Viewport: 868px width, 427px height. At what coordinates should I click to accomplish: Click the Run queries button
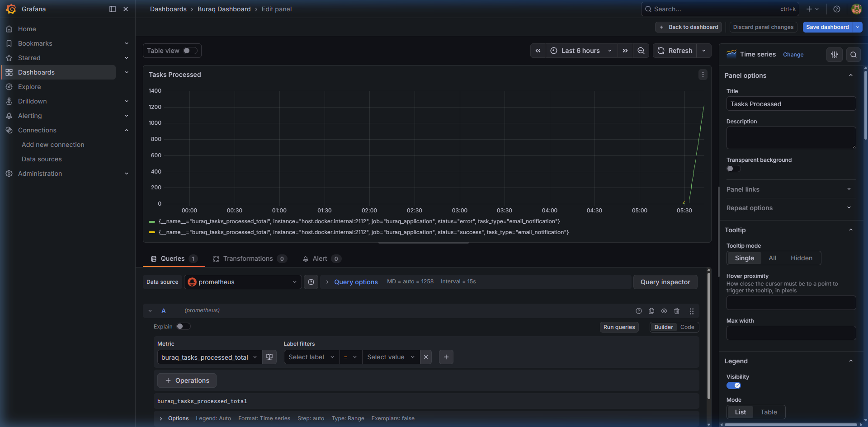619,327
